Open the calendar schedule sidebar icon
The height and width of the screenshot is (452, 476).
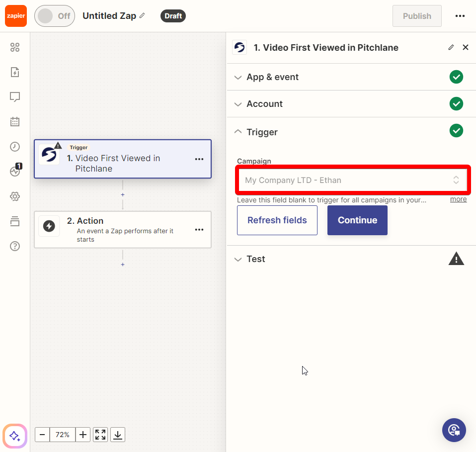[15, 122]
